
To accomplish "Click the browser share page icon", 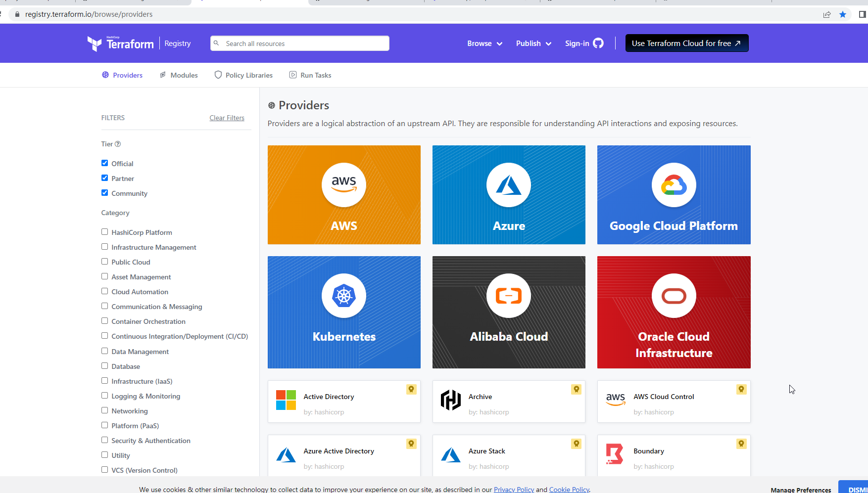I will click(x=827, y=14).
